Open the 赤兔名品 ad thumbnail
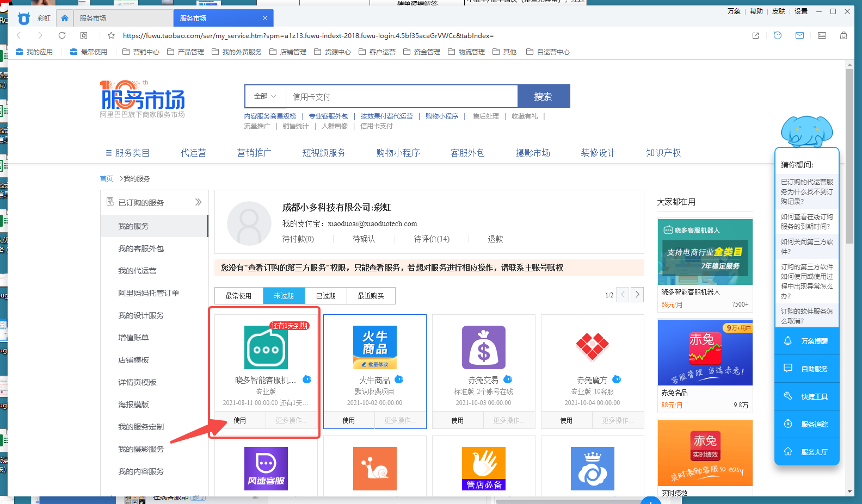The width and height of the screenshot is (862, 504). (x=705, y=352)
